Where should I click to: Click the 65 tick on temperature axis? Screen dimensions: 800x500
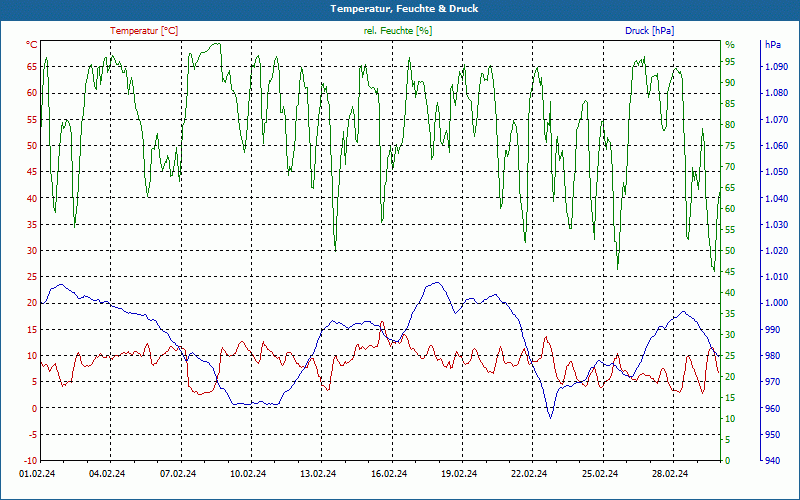32,66
